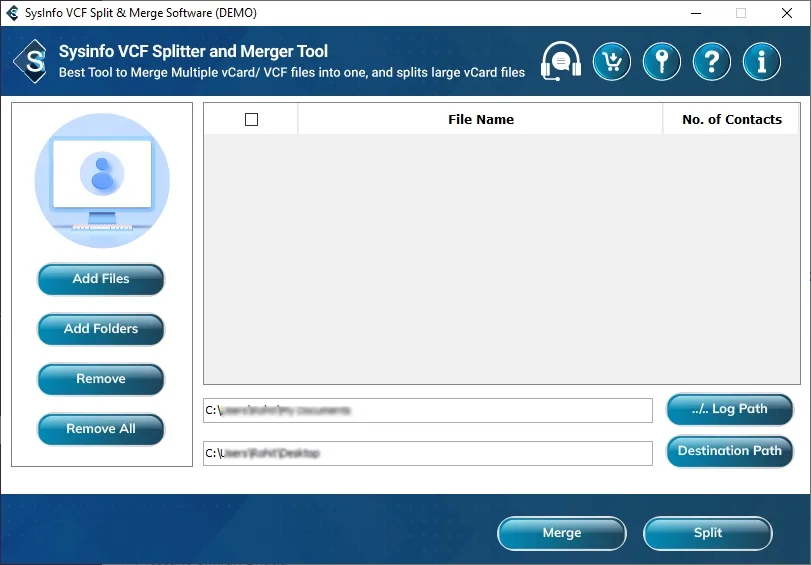
Task: Click the Sysinfo logo in the header
Action: coord(31,62)
